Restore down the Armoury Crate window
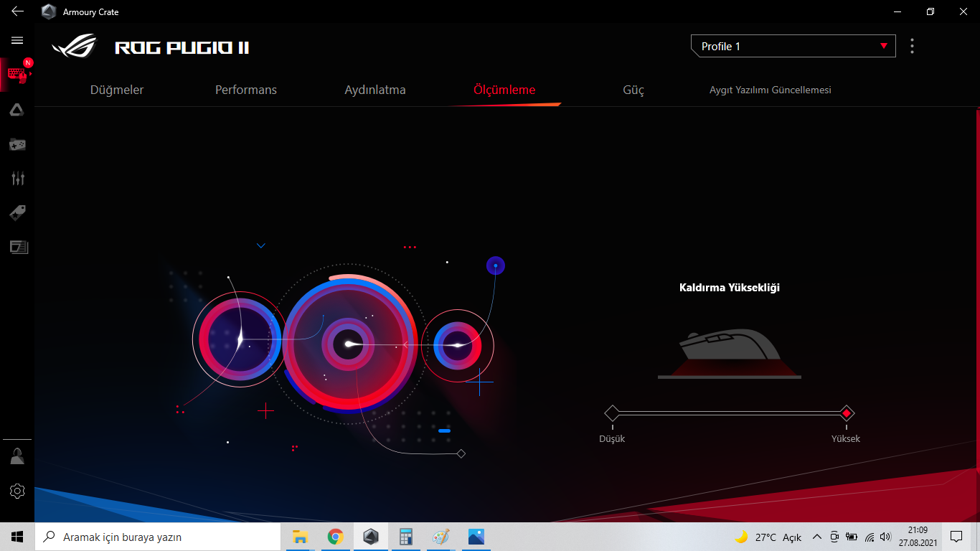This screenshot has width=980, height=551. pos(930,11)
